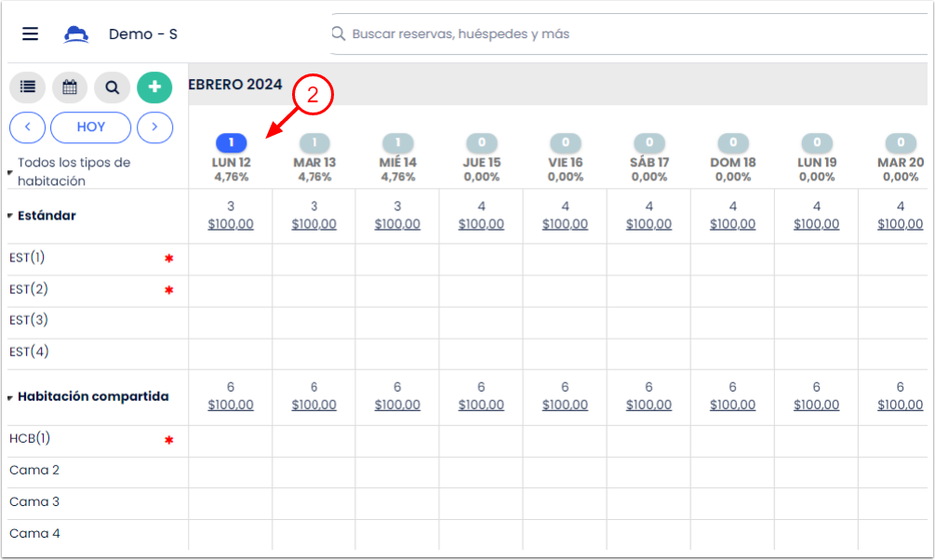935x560 pixels.
Task: Open the hamburger navigation menu
Action: coord(30,33)
